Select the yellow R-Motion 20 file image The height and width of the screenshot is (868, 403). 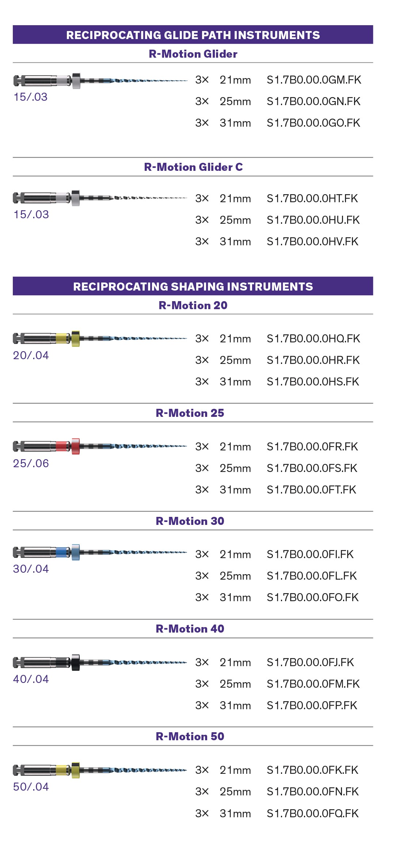pos(100,338)
